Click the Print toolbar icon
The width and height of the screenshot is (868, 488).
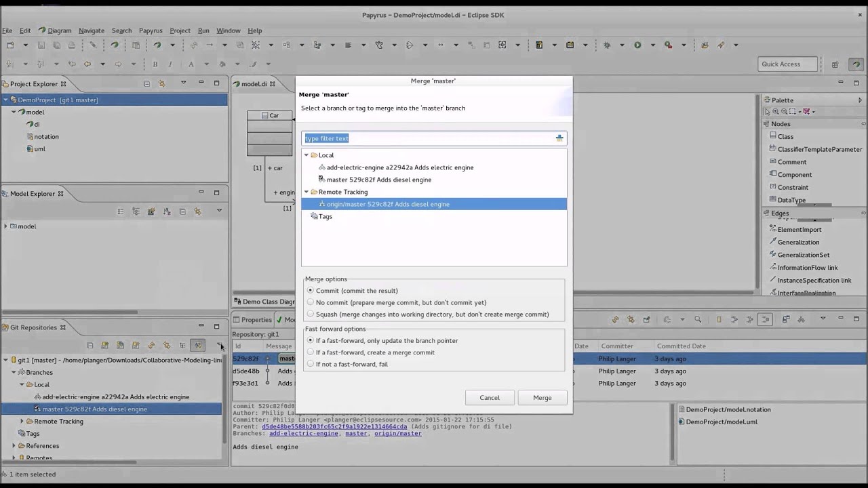73,45
